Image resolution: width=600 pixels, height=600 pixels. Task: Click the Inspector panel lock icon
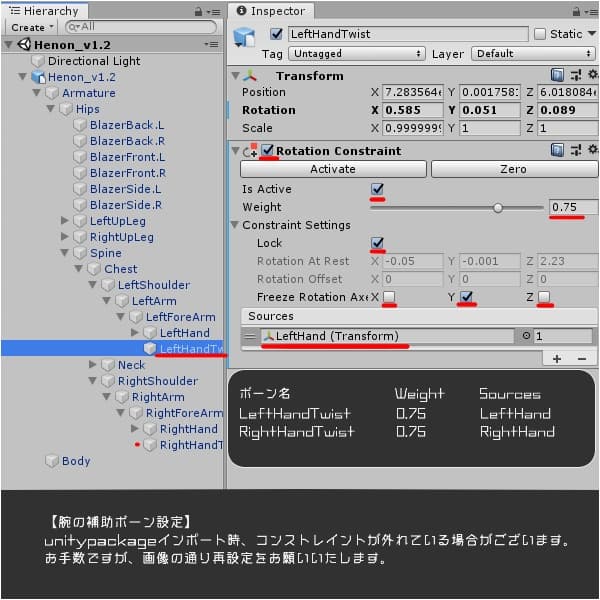576,11
